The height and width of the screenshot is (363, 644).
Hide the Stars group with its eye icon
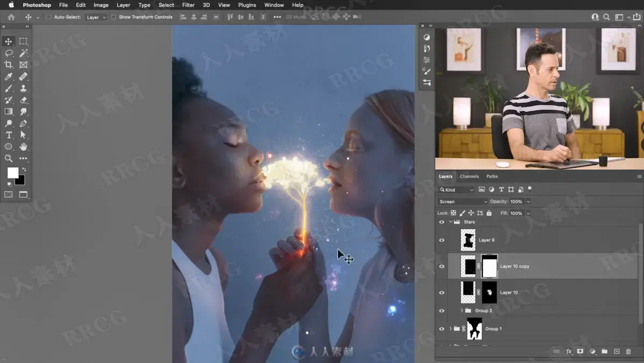(442, 222)
